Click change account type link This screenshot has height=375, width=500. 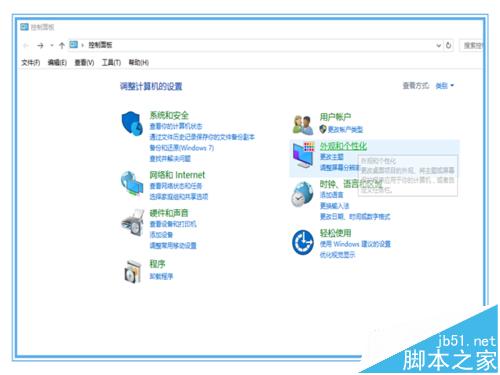point(345,129)
